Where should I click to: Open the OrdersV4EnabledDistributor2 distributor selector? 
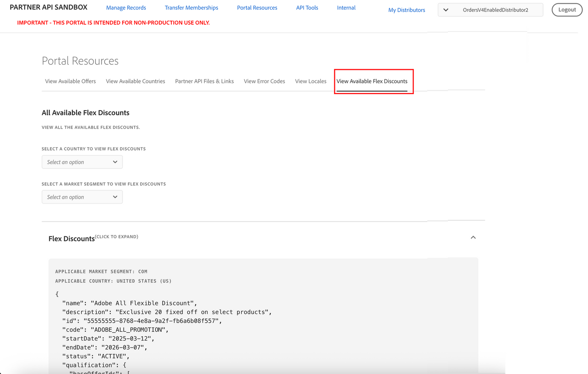coord(490,10)
